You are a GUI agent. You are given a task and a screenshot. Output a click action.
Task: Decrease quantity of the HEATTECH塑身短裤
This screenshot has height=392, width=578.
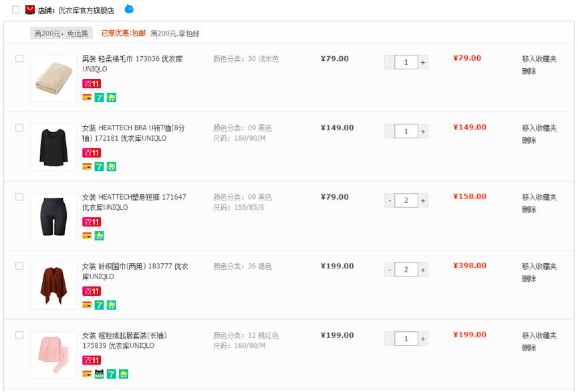click(x=389, y=200)
